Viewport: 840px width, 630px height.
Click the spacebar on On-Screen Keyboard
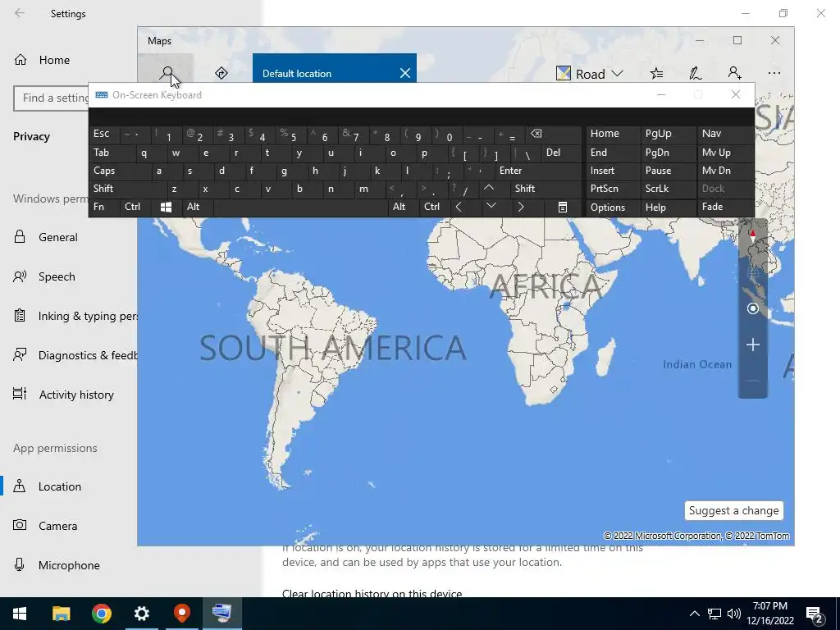click(301, 207)
